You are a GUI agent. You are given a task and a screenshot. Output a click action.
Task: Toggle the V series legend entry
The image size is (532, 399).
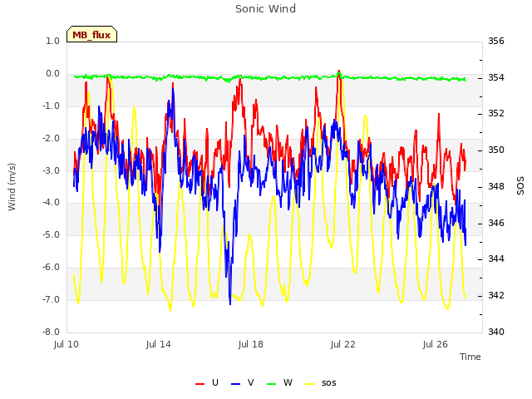coord(242,382)
